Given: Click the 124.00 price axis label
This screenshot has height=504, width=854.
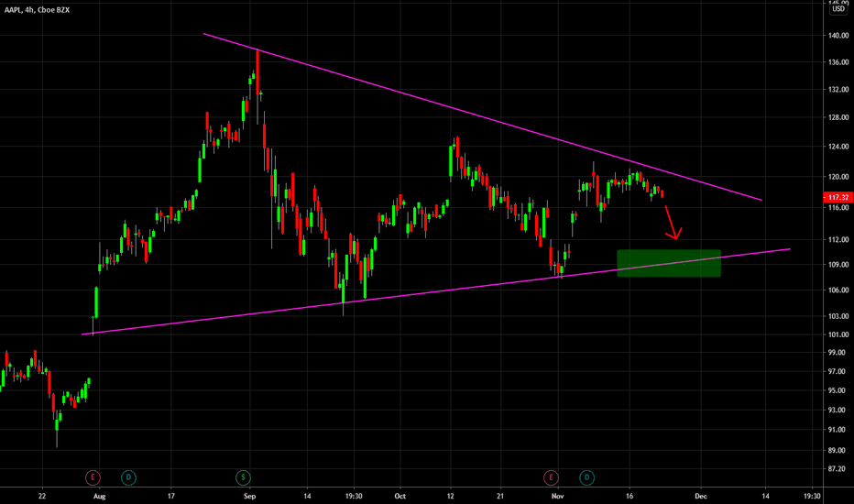Looking at the screenshot, I should (x=838, y=146).
